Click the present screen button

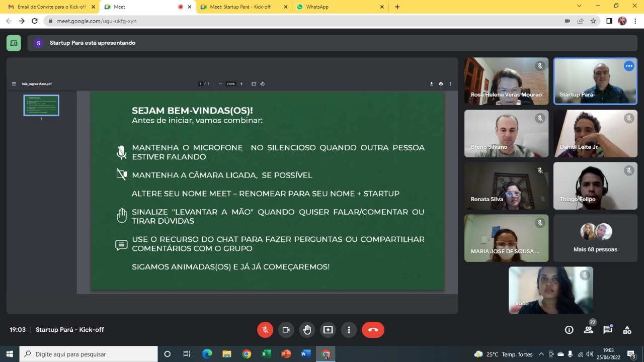pos(328,330)
